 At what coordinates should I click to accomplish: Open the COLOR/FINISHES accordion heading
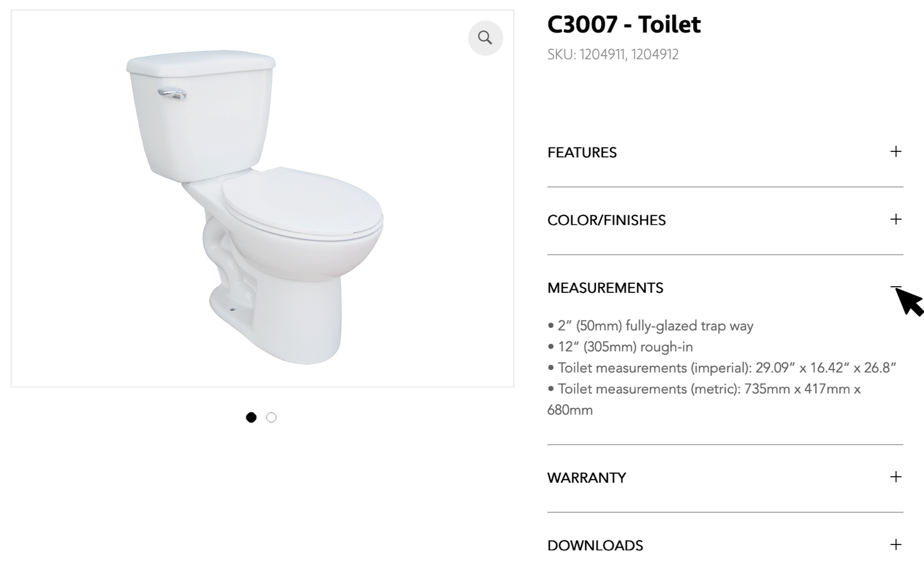tap(606, 220)
